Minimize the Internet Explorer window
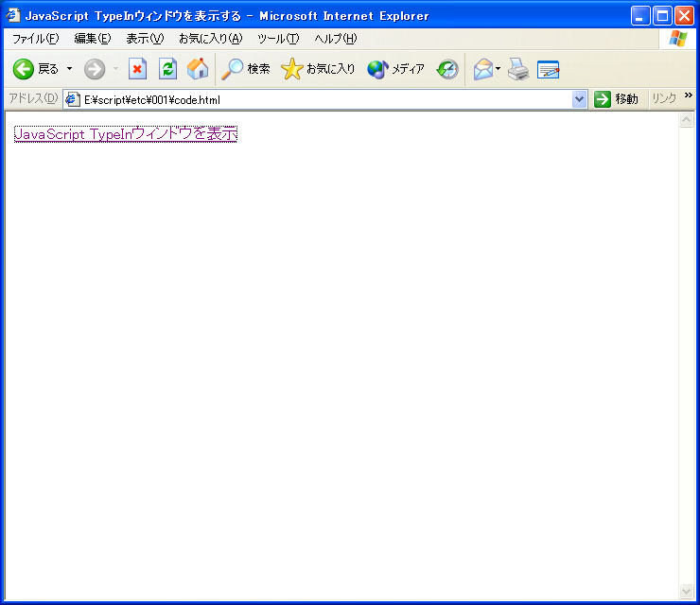 pos(640,16)
